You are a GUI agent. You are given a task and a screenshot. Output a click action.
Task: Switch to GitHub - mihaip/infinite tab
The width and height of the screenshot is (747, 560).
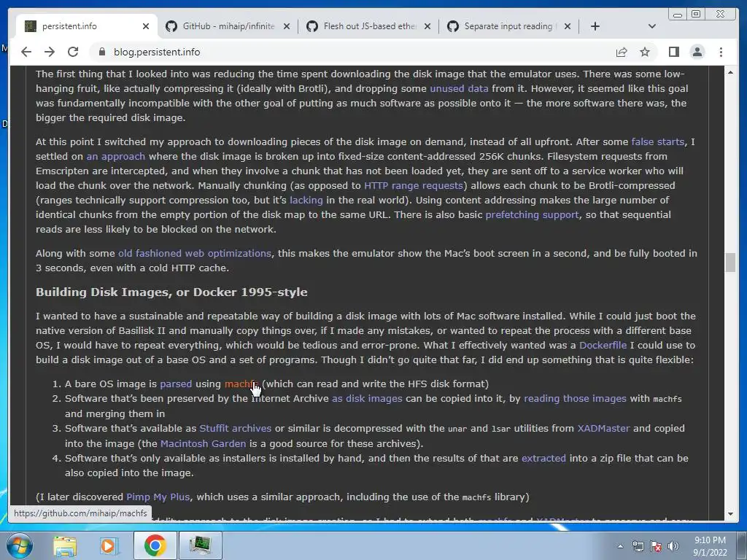pyautogui.click(x=228, y=26)
